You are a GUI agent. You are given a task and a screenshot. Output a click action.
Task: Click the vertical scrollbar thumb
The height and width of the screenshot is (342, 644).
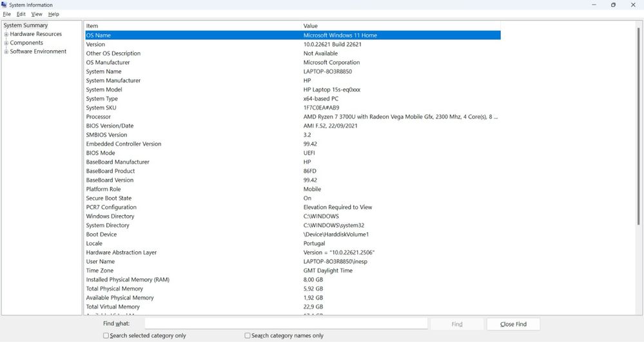(639, 125)
